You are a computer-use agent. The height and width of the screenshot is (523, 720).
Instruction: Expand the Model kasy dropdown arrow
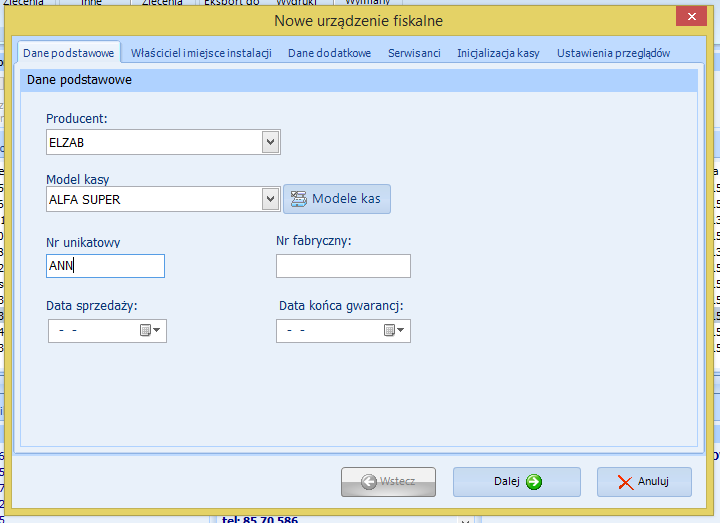[270, 199]
